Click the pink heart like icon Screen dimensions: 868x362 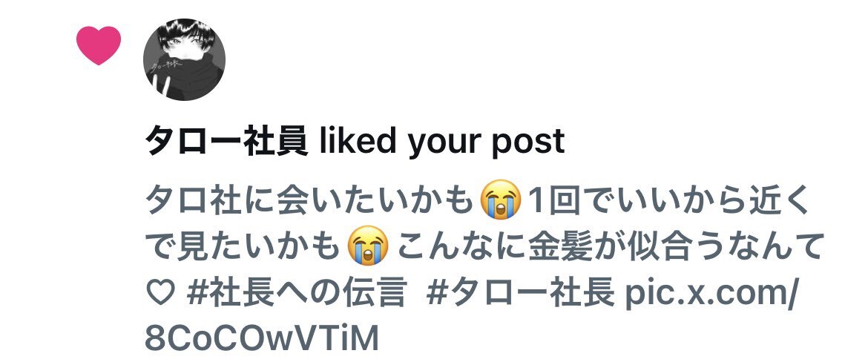coord(99,45)
